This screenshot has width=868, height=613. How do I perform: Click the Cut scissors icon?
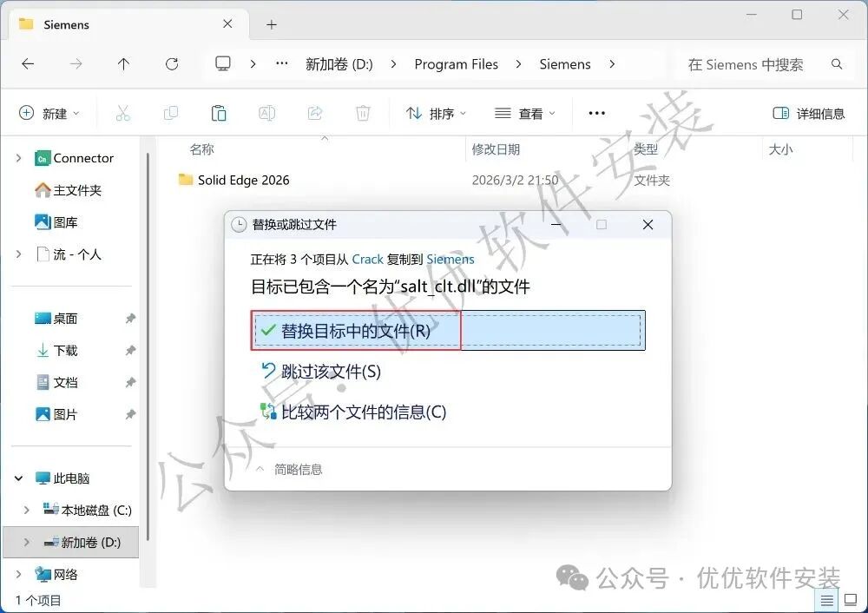coord(122,114)
